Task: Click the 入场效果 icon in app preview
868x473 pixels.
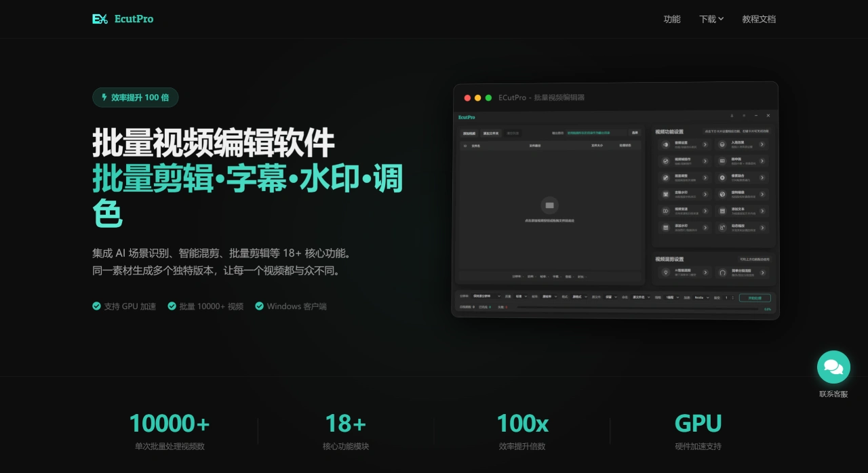Action: click(x=722, y=144)
